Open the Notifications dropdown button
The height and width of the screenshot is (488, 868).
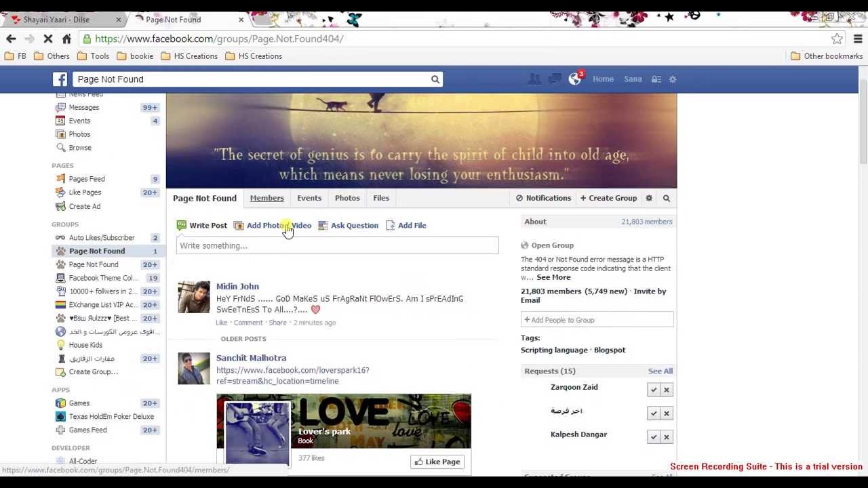coord(543,198)
